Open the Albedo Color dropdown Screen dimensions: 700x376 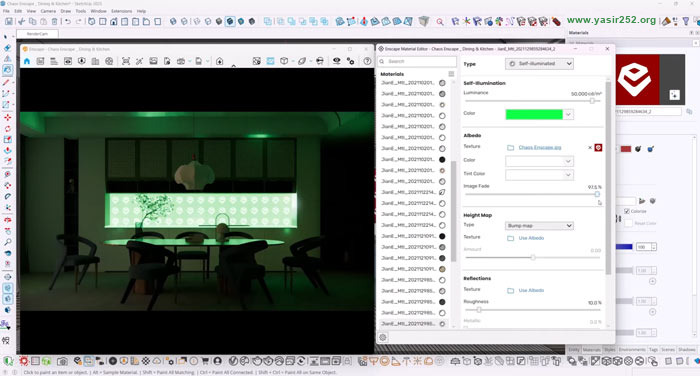[x=539, y=161]
